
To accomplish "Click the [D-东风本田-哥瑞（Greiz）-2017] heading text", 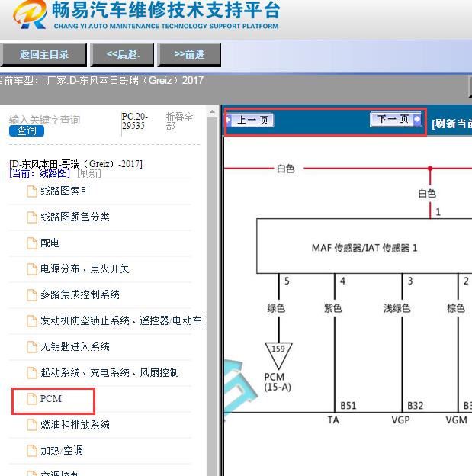I will point(75,164).
